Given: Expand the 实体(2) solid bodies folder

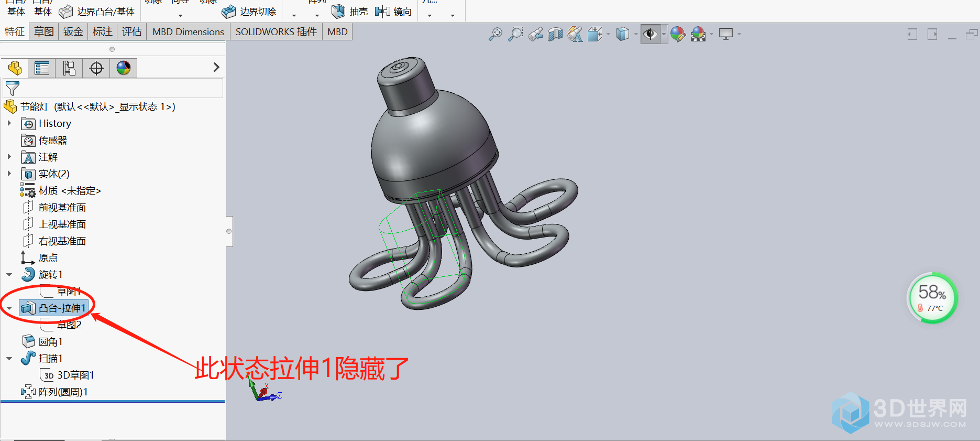Looking at the screenshot, I should (x=9, y=174).
